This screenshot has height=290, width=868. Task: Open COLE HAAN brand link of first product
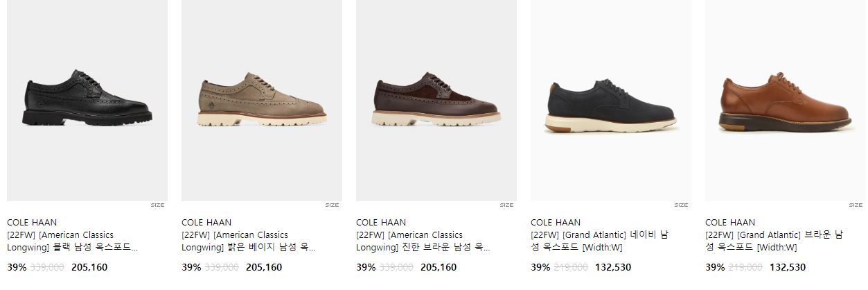(x=32, y=223)
